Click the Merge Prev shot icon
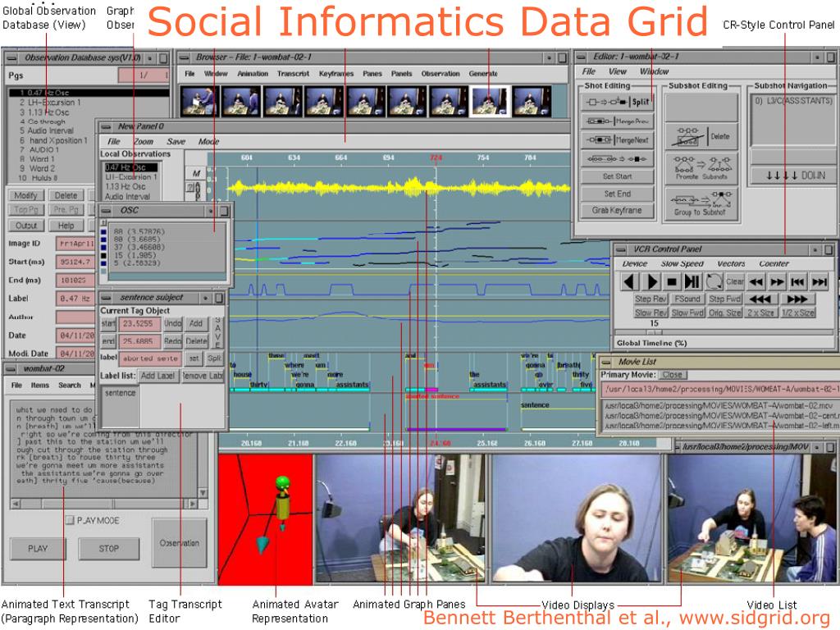This screenshot has width=840, height=630. [x=617, y=121]
